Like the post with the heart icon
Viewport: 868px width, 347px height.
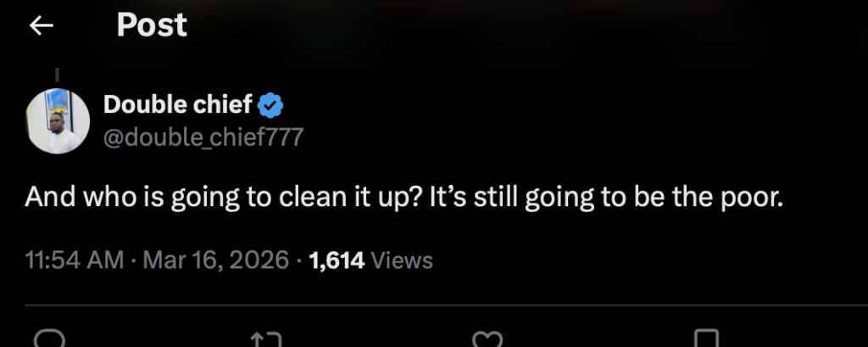[x=487, y=340]
